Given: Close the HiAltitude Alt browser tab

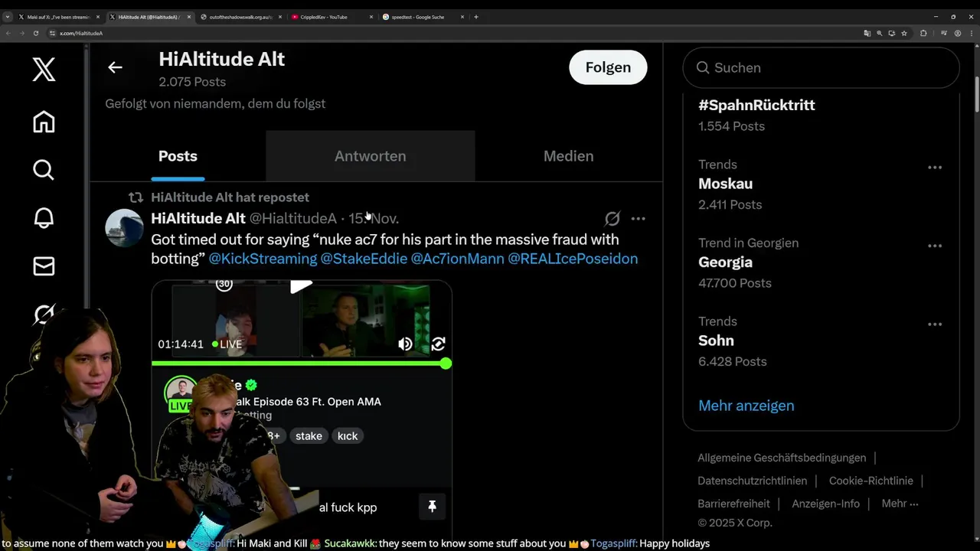Looking at the screenshot, I should [x=189, y=17].
